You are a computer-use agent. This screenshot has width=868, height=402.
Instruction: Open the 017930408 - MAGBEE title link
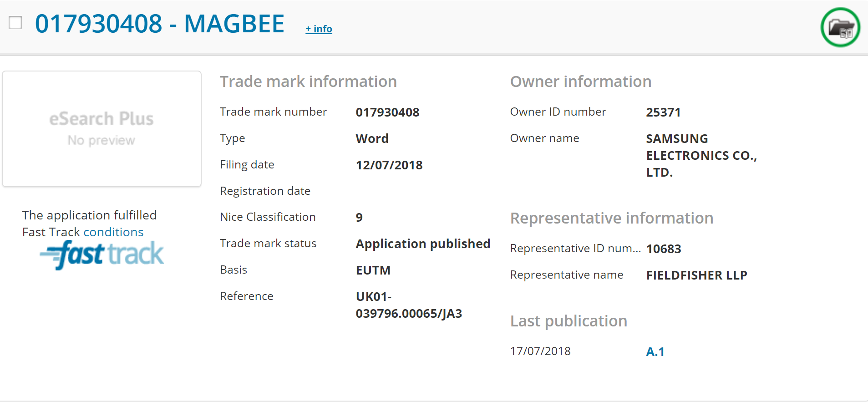point(159,24)
